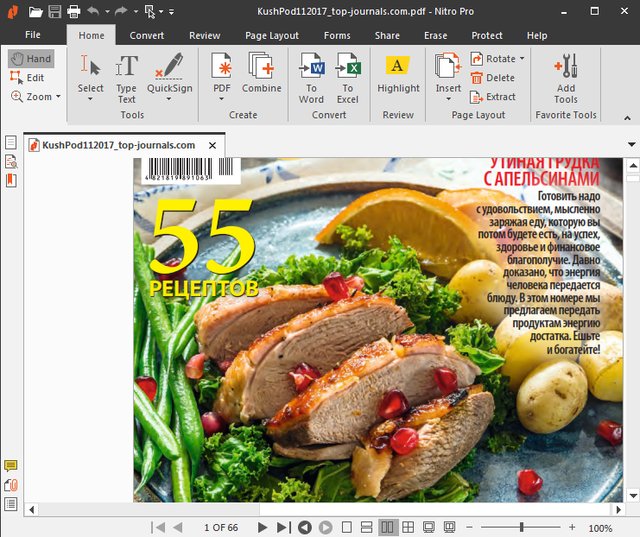Toggle the Edit tool
The image size is (640, 537).
pyautogui.click(x=28, y=78)
